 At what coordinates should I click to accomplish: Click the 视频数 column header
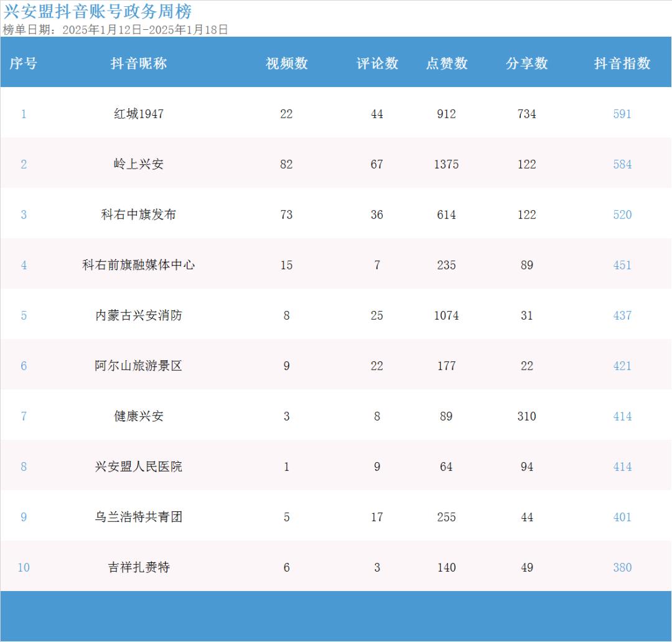coord(286,63)
